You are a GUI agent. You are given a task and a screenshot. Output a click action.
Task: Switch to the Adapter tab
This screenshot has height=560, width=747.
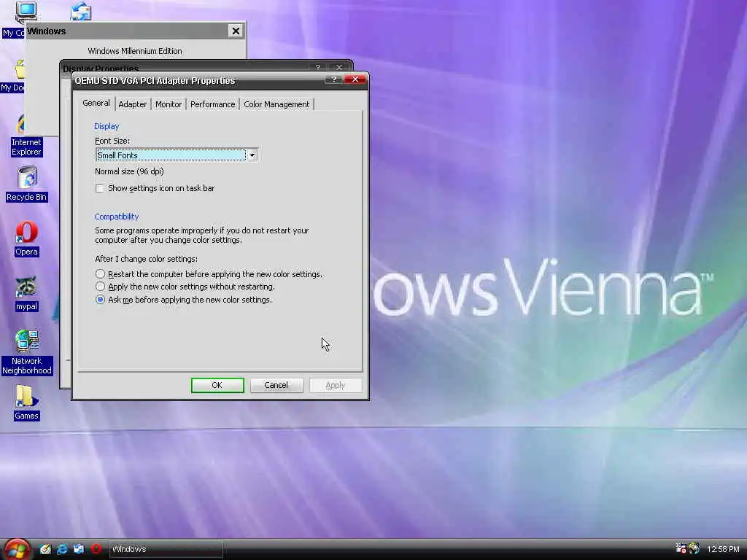[x=133, y=104]
